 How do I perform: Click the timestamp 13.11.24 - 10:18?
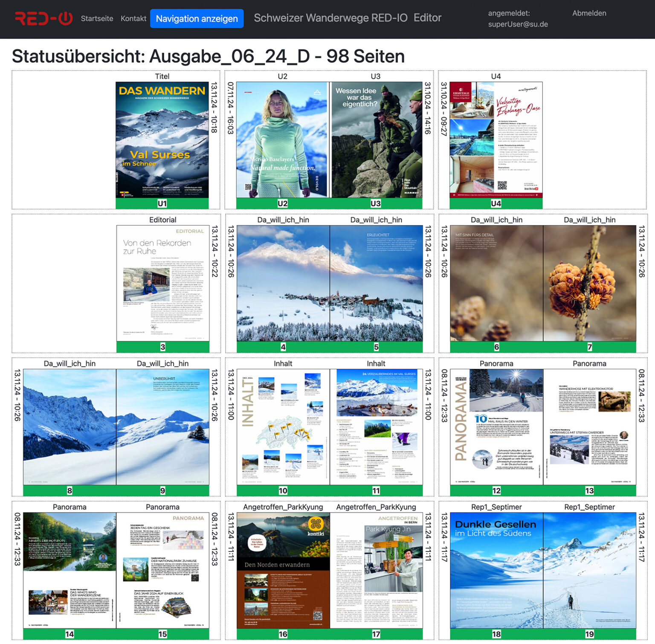[x=214, y=108]
